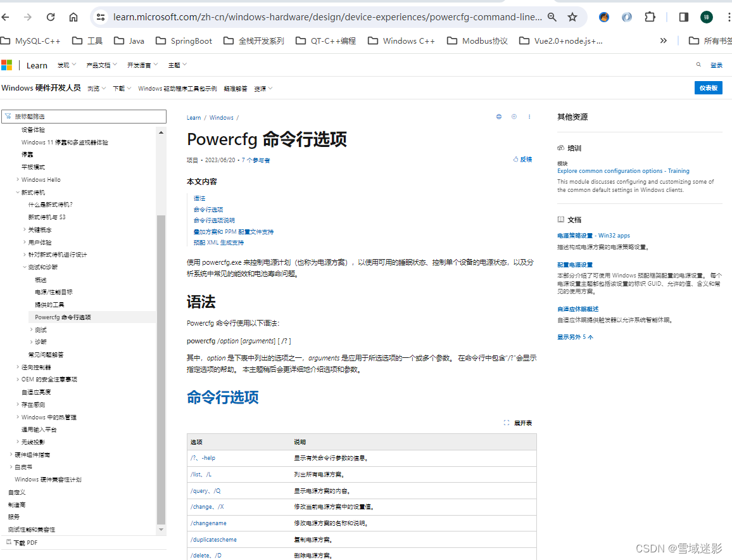Open 提供的工具 in sidebar tree

pos(49,305)
